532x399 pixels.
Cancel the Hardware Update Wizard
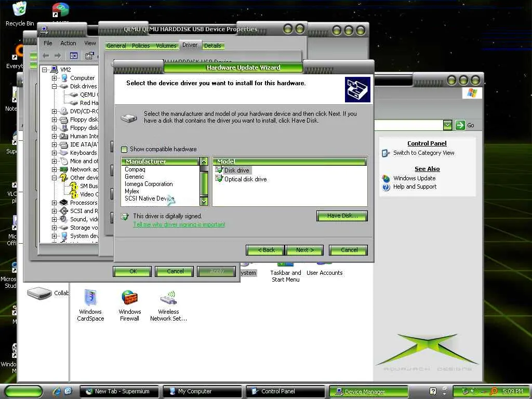click(x=349, y=250)
